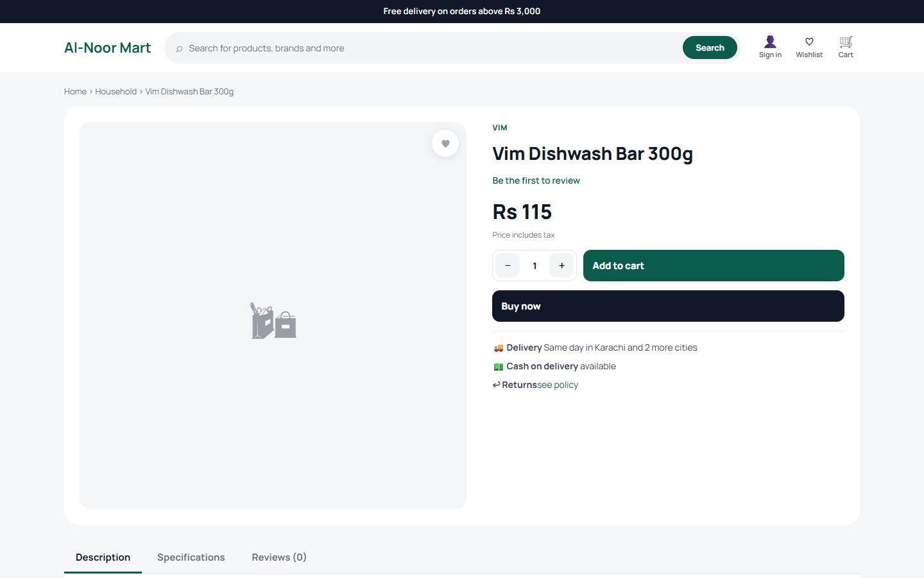Navigate to Household breadcrumb

116,92
